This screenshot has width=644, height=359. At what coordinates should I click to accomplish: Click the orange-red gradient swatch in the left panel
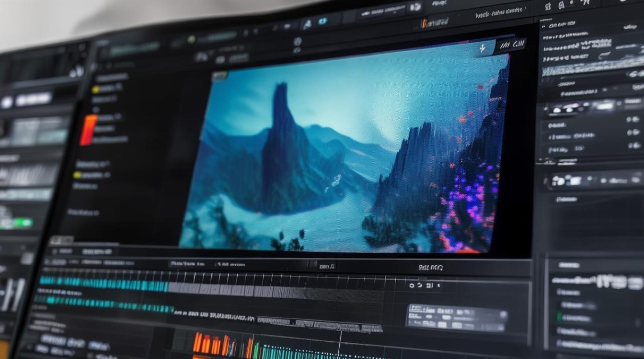pos(89,130)
